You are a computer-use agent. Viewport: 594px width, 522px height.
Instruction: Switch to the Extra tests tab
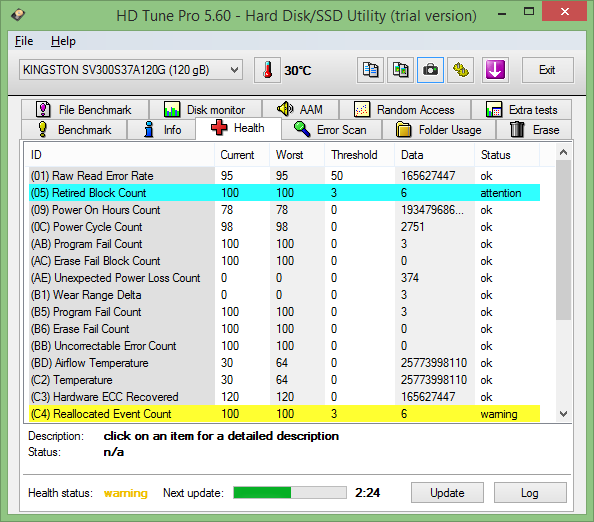point(521,110)
